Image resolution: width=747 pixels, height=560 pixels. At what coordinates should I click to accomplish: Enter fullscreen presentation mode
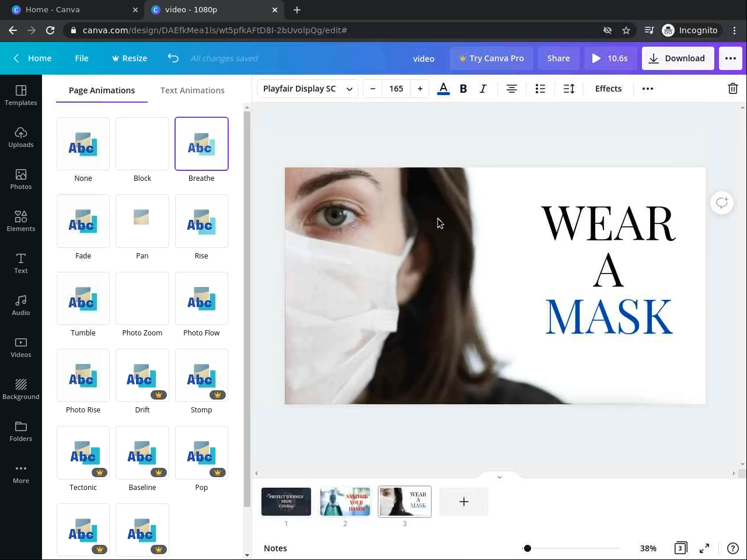tap(704, 548)
